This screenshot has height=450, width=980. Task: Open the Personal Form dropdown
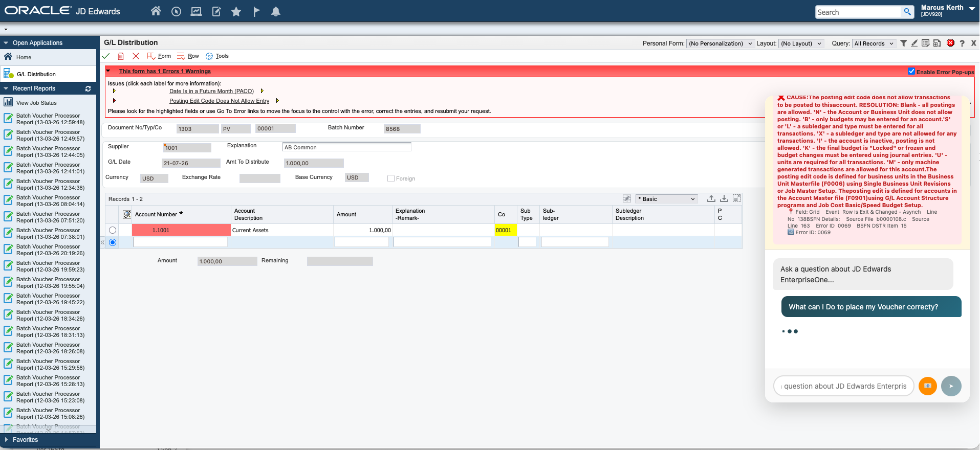coord(720,43)
